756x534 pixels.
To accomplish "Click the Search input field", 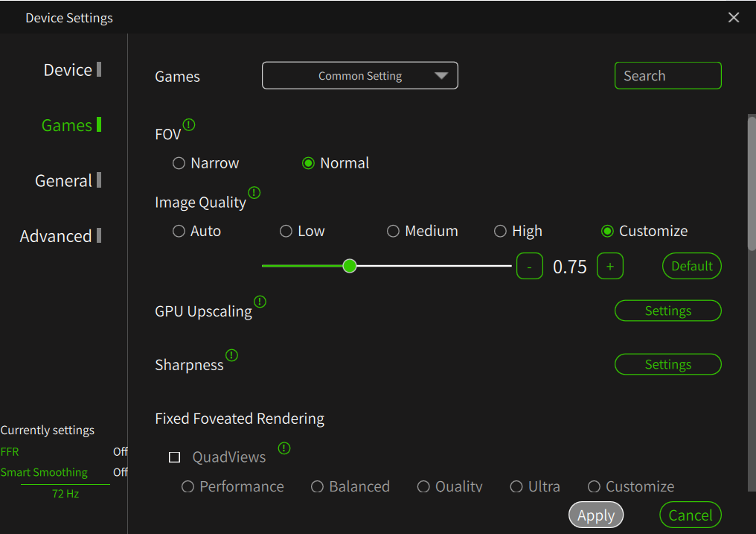I will click(x=667, y=76).
